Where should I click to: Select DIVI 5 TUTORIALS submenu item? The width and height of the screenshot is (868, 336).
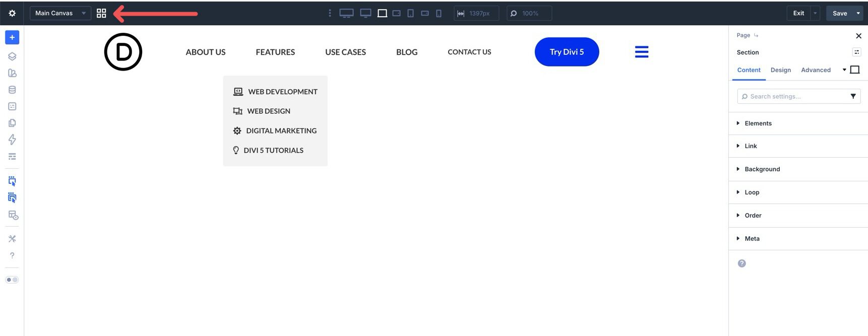[x=268, y=150]
